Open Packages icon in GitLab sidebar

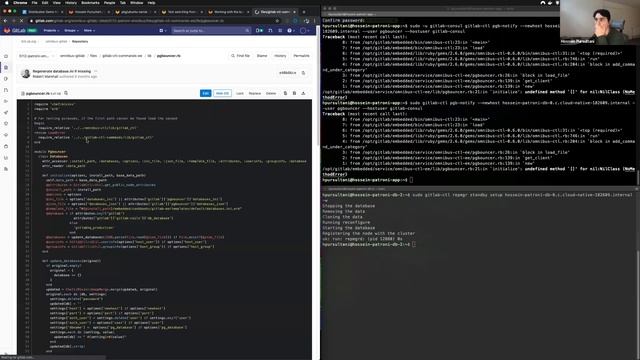[x=6, y=146]
